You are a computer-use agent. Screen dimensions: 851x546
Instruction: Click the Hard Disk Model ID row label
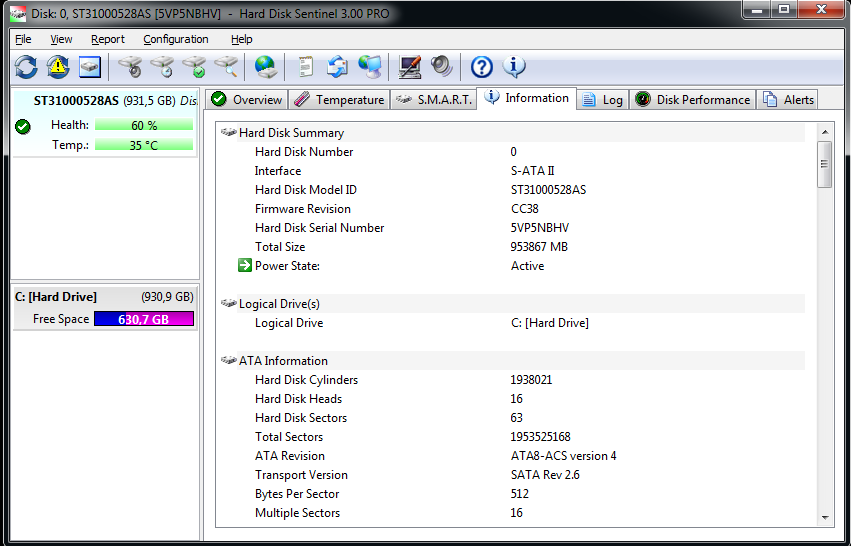[x=306, y=189]
